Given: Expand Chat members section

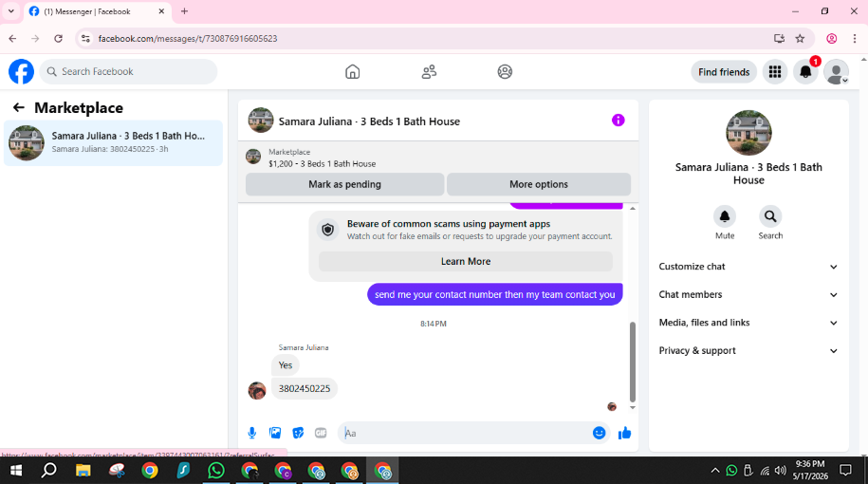Looking at the screenshot, I should [x=748, y=294].
